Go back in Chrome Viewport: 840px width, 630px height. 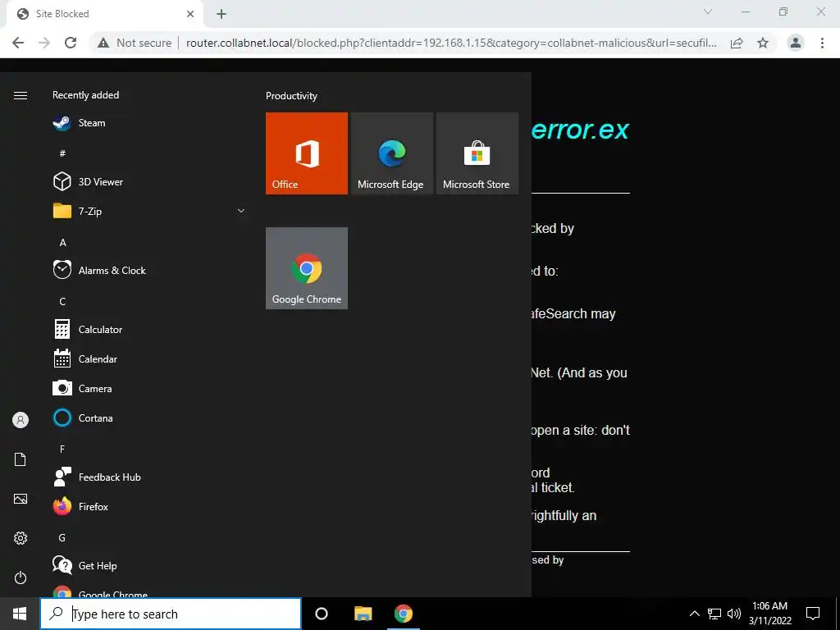18,43
